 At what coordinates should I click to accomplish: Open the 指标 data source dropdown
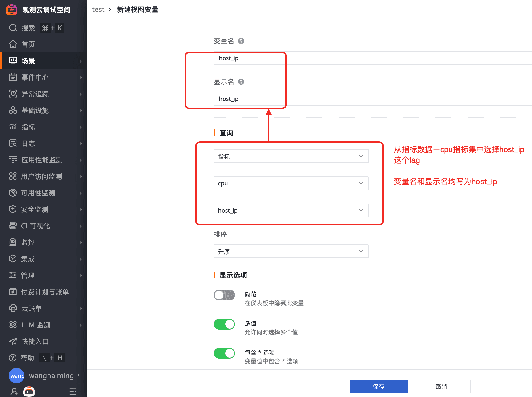coord(291,156)
